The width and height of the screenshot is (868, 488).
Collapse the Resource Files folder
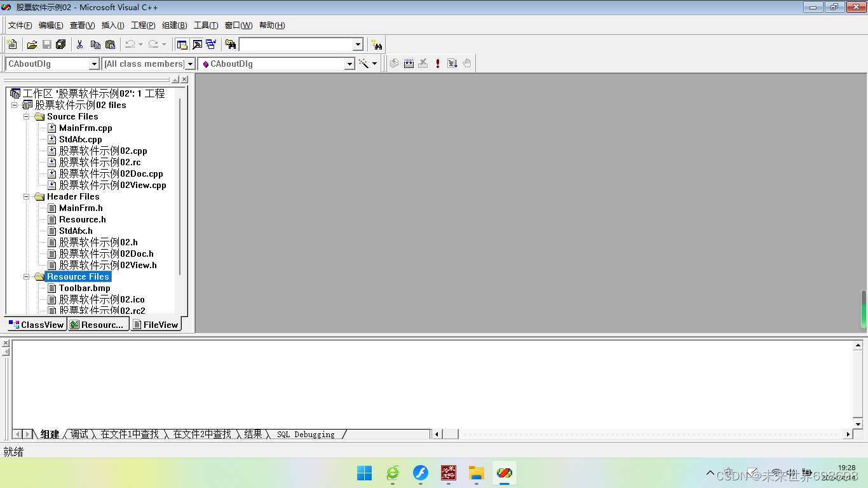coord(27,277)
